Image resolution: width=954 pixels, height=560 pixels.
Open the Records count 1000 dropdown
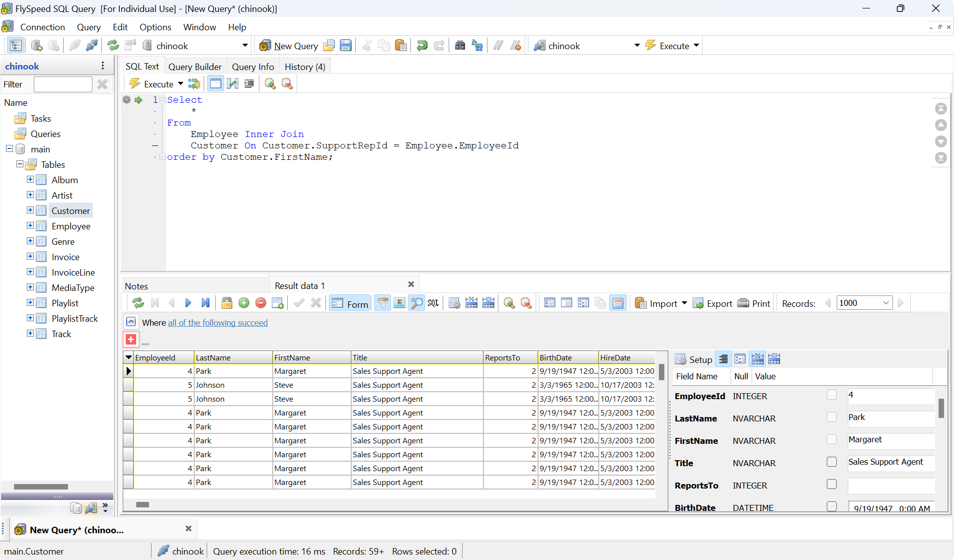pyautogui.click(x=885, y=303)
